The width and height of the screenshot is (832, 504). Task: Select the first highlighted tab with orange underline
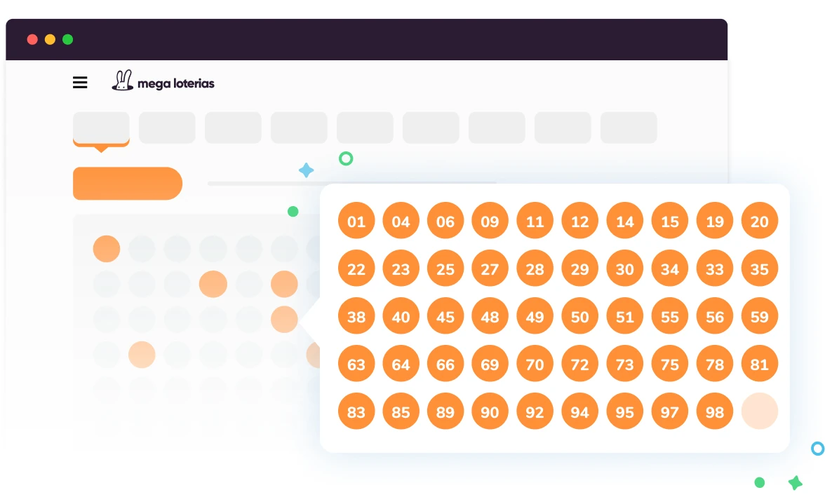click(101, 128)
